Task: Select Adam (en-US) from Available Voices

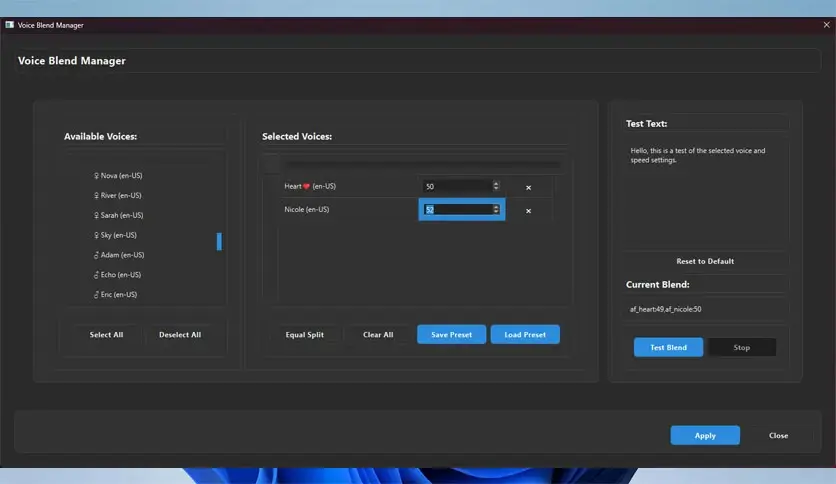Action: [119, 255]
